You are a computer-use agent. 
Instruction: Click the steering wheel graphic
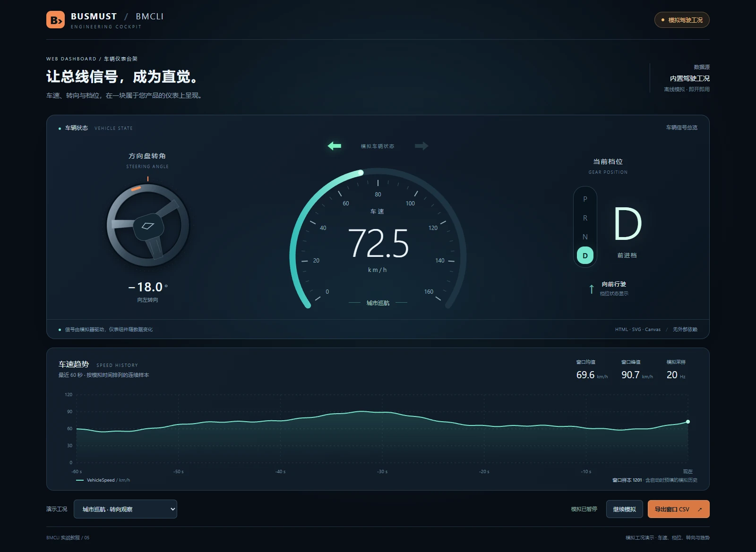[x=148, y=225]
